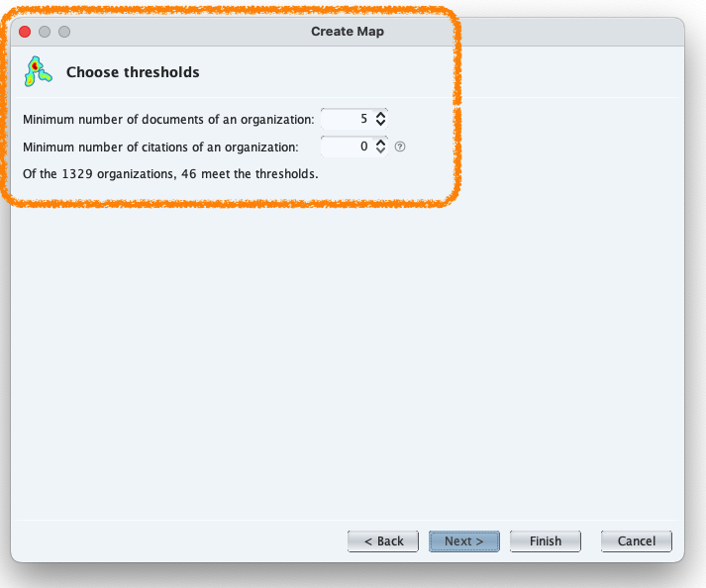Increase the minimum number of documents
The height and width of the screenshot is (588, 706).
point(381,115)
